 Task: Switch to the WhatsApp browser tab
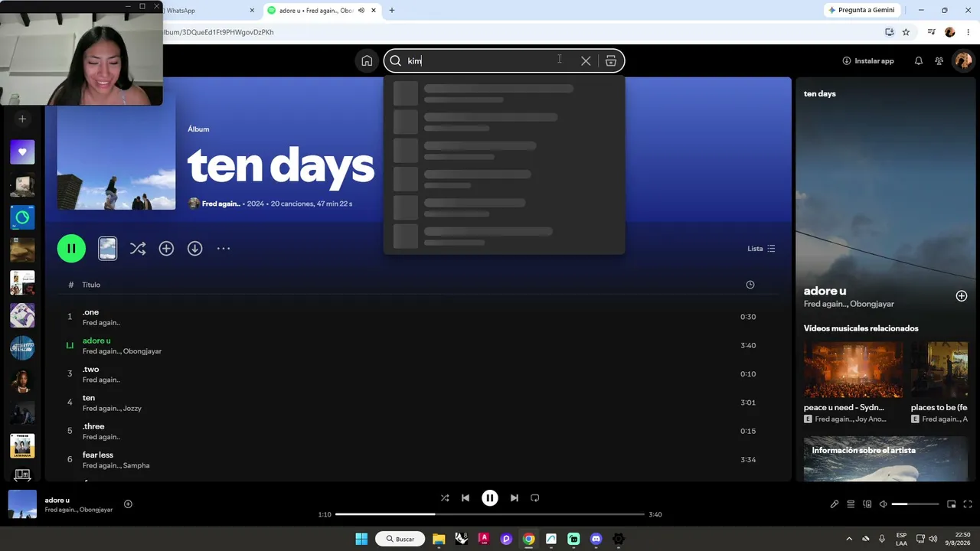209,11
